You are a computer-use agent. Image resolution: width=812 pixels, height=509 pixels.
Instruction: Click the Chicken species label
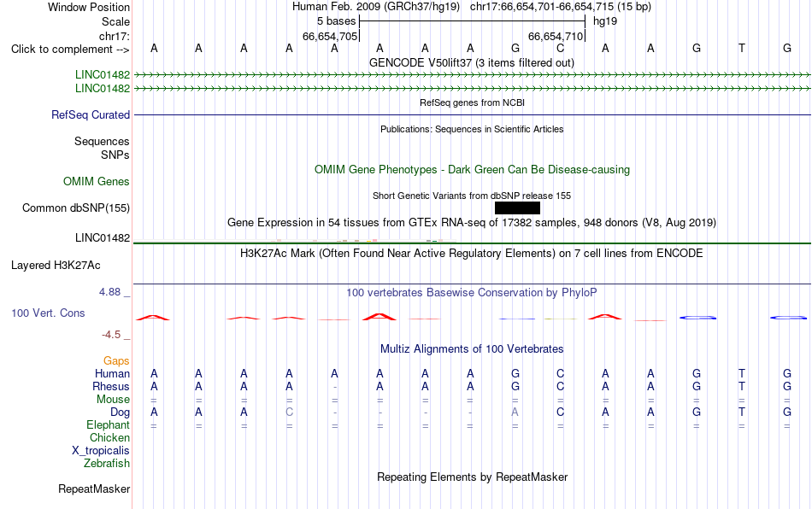109,437
